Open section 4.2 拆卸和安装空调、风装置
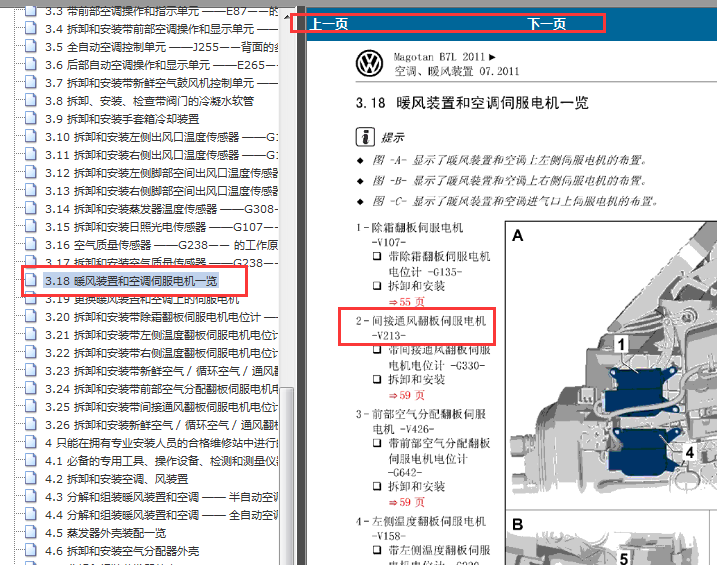The height and width of the screenshot is (565, 717). tap(117, 479)
